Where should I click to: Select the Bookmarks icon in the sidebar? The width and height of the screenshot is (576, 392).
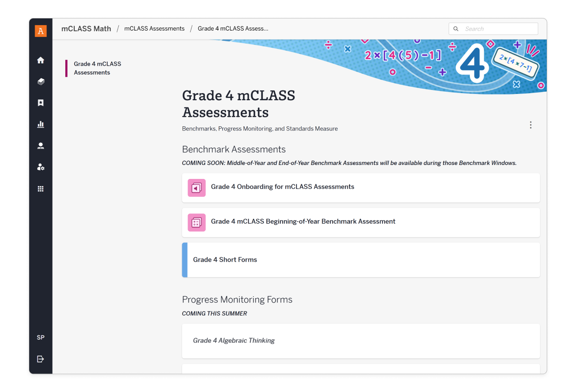40,103
